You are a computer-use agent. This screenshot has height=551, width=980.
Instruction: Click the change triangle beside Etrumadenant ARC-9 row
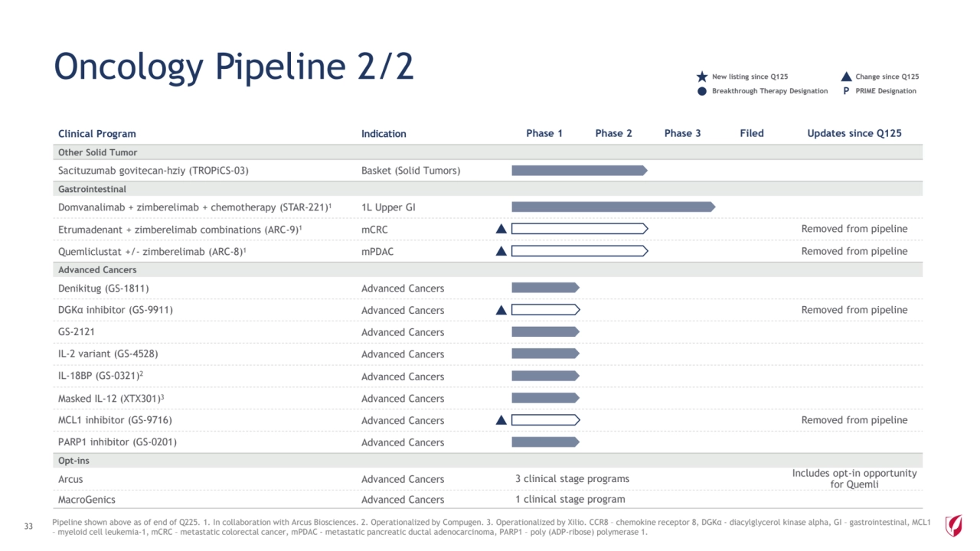click(501, 228)
